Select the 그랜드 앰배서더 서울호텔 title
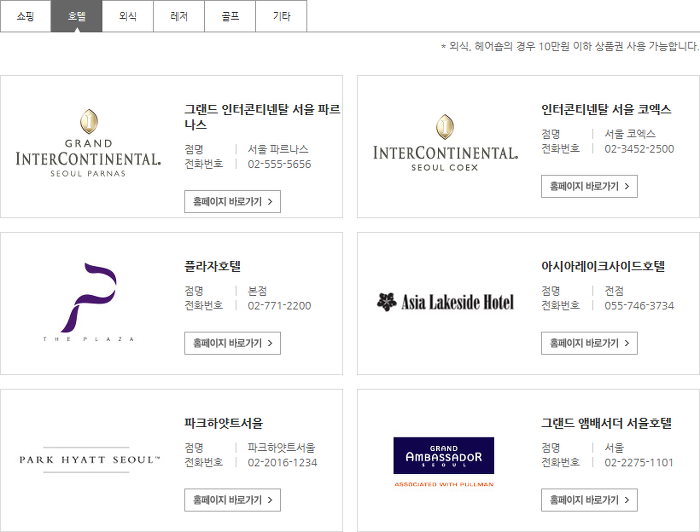700x532 pixels. tap(606, 423)
